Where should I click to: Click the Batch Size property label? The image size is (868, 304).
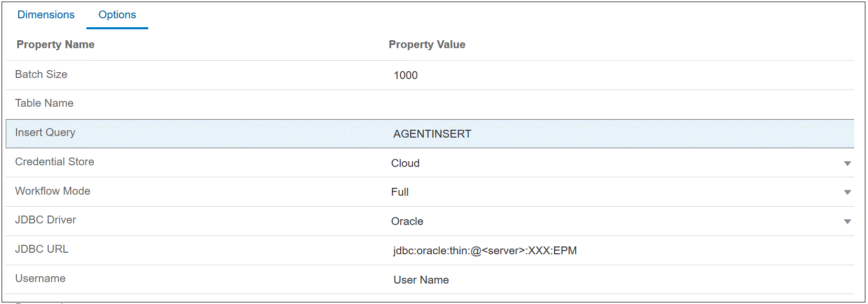[41, 74]
